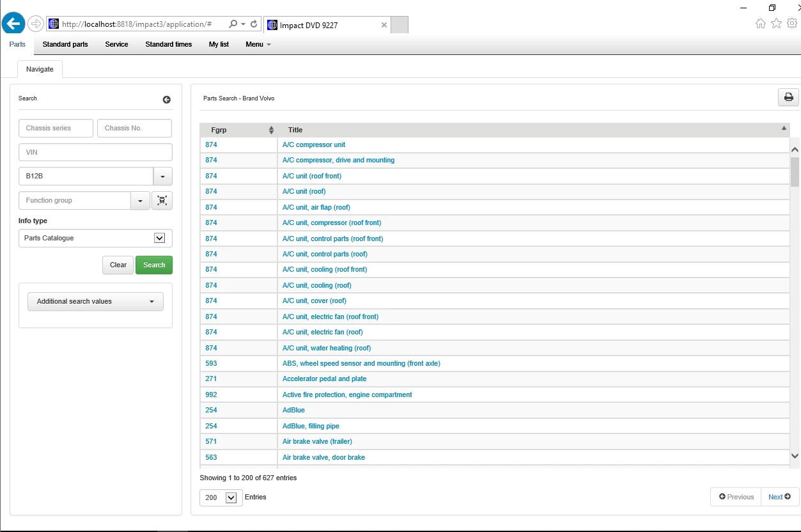Open a new blank browser tab
This screenshot has height=532, width=801.
(x=399, y=26)
